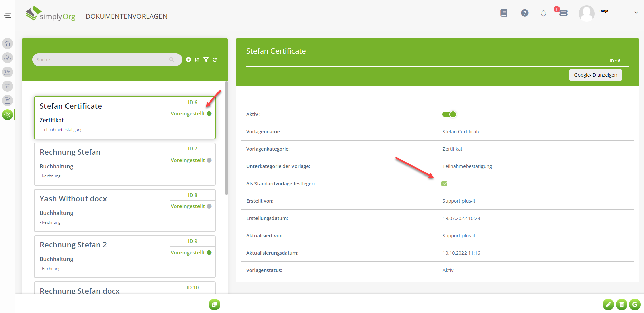The image size is (644, 313).
Task: Expand the Tanja user menu chevron
Action: (x=636, y=13)
